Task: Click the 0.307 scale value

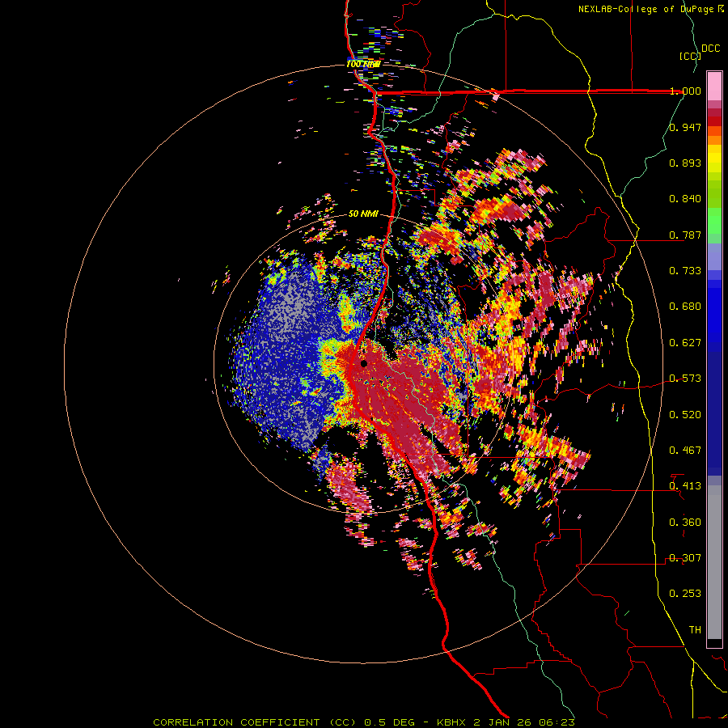Action: pyautogui.click(x=685, y=558)
